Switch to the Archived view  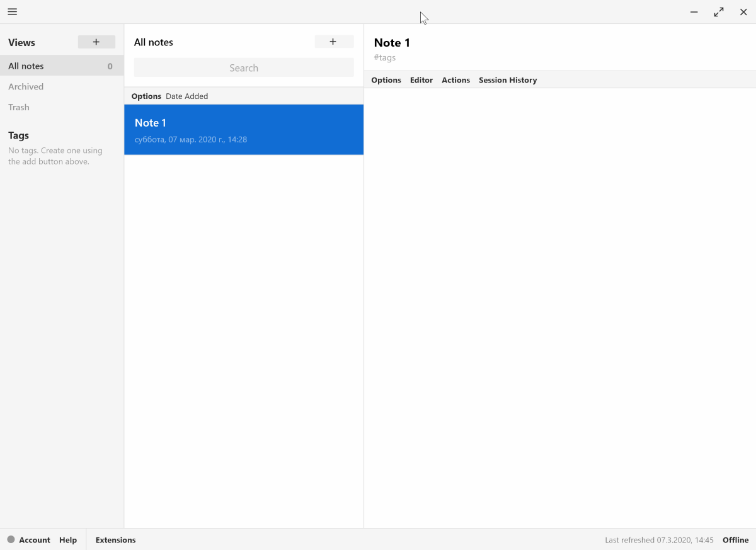click(26, 86)
